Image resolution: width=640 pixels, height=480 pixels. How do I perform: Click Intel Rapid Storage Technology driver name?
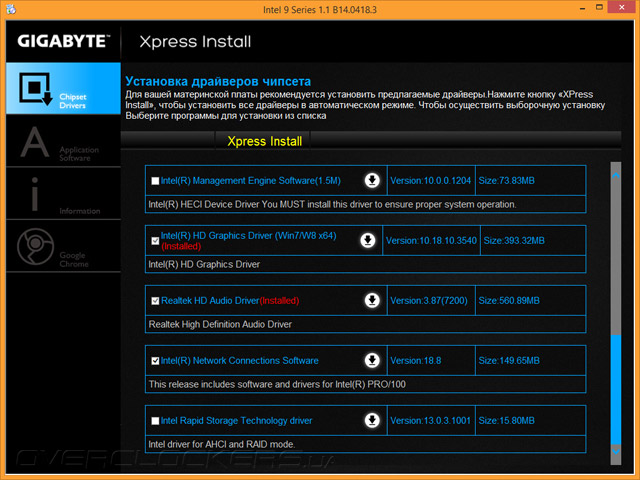coord(236,420)
